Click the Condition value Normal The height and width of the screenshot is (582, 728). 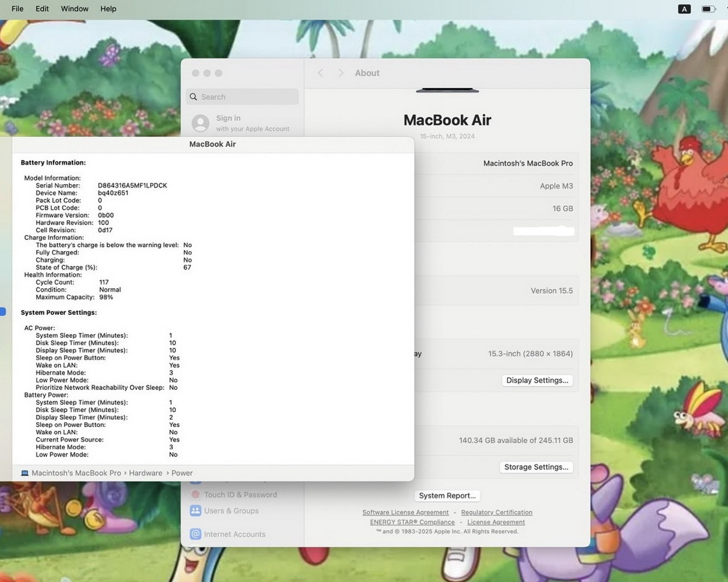pos(110,289)
